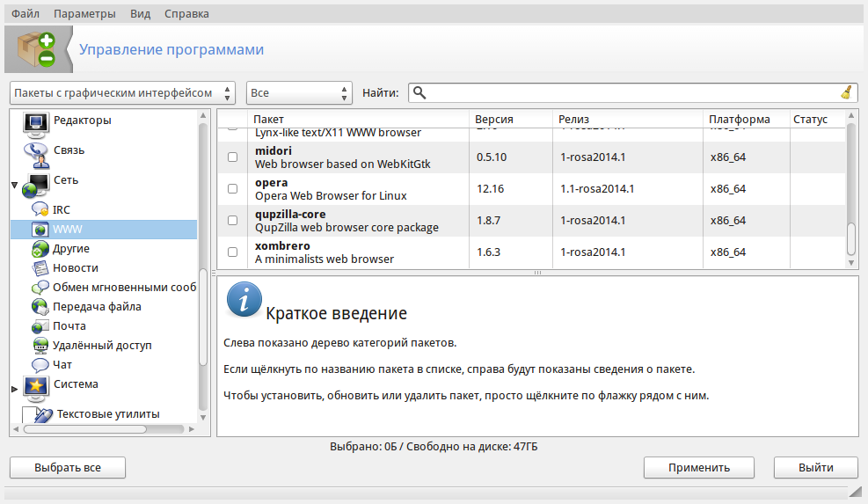Click the file transfer (Передача файла) icon
The image size is (868, 504).
[x=40, y=307]
